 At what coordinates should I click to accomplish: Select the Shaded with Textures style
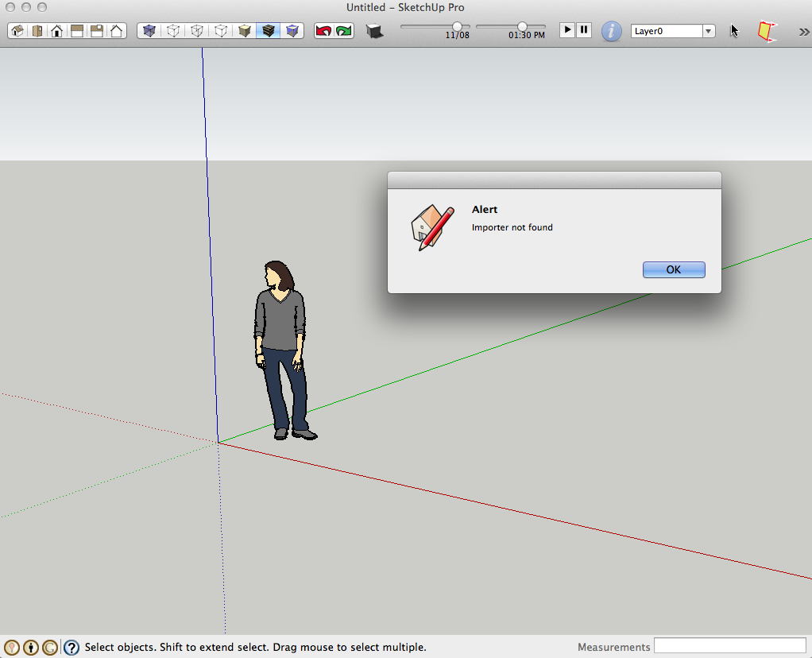point(269,31)
